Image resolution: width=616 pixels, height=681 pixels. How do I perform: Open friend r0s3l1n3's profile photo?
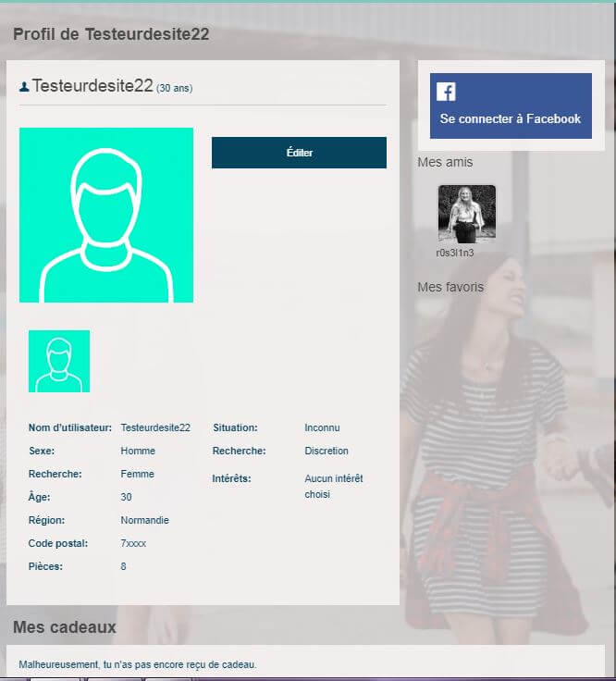pos(466,214)
